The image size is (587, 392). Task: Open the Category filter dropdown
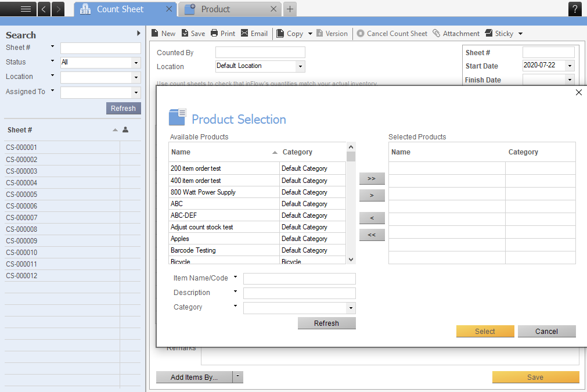351,308
